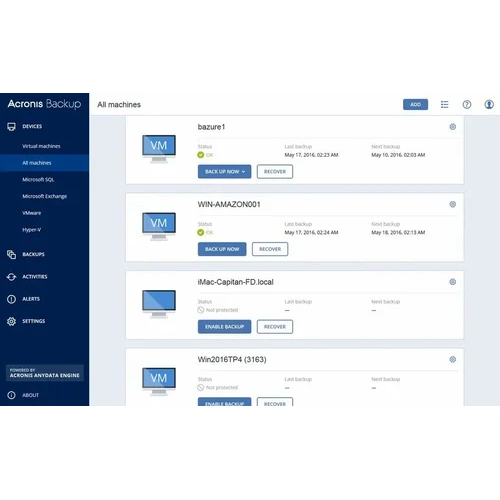Screen dimensions: 500x500
Task: Go to Alerts section
Action: 31,299
